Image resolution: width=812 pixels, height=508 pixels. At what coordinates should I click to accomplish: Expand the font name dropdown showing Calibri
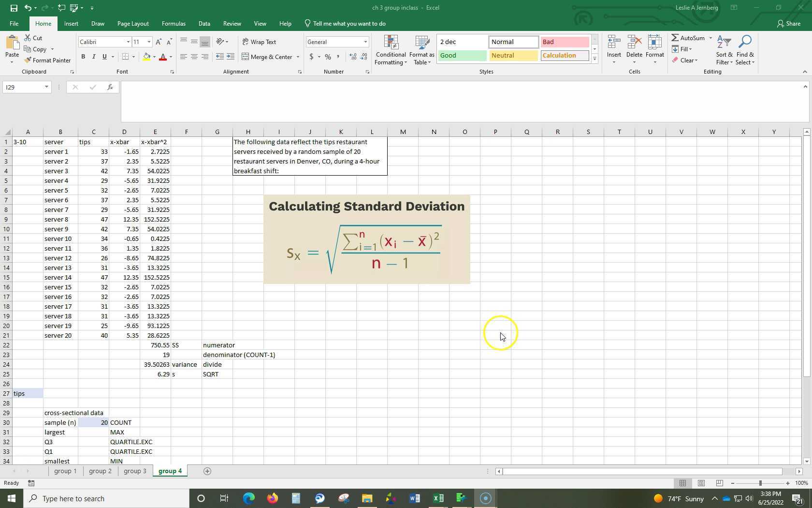click(x=128, y=42)
